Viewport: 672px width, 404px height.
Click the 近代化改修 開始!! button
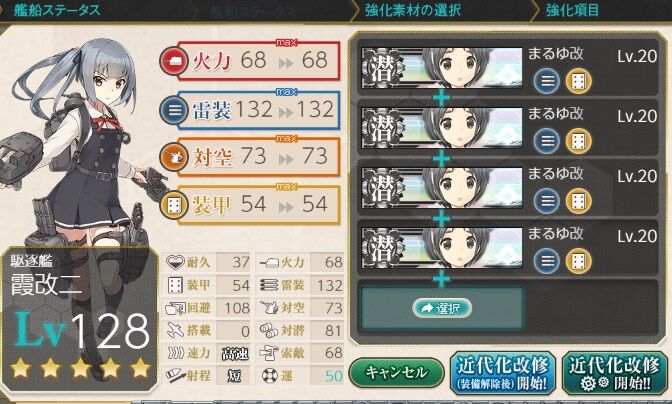pyautogui.click(x=614, y=373)
